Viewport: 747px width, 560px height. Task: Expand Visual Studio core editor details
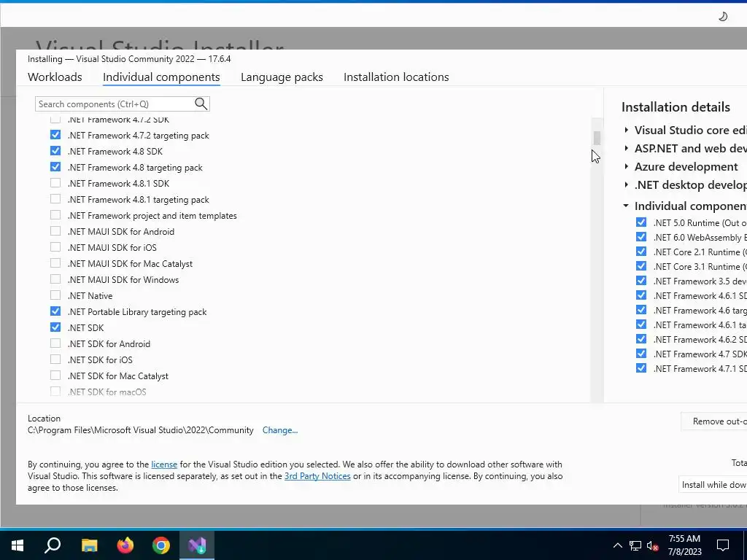click(x=626, y=130)
